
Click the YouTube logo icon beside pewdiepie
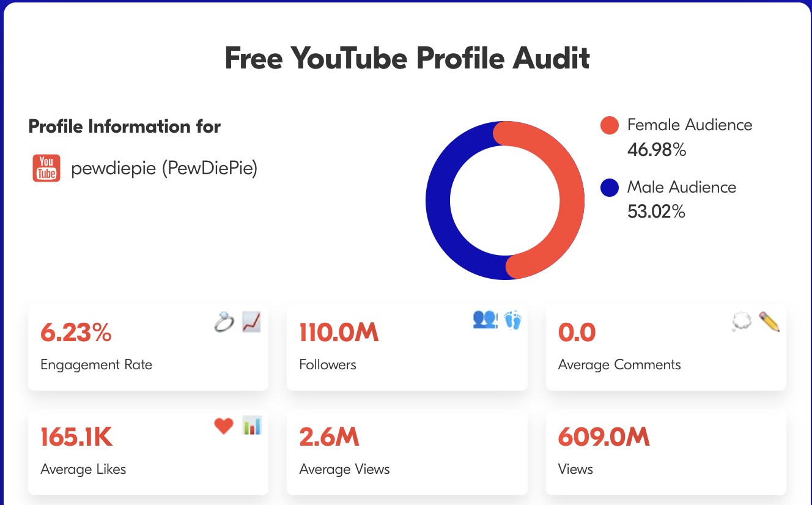pyautogui.click(x=46, y=168)
